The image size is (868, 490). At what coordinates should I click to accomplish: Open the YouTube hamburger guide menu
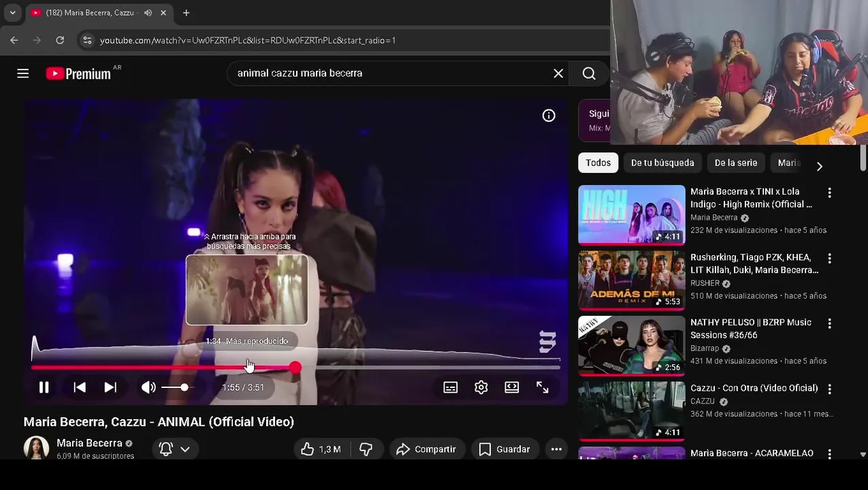pyautogui.click(x=22, y=73)
